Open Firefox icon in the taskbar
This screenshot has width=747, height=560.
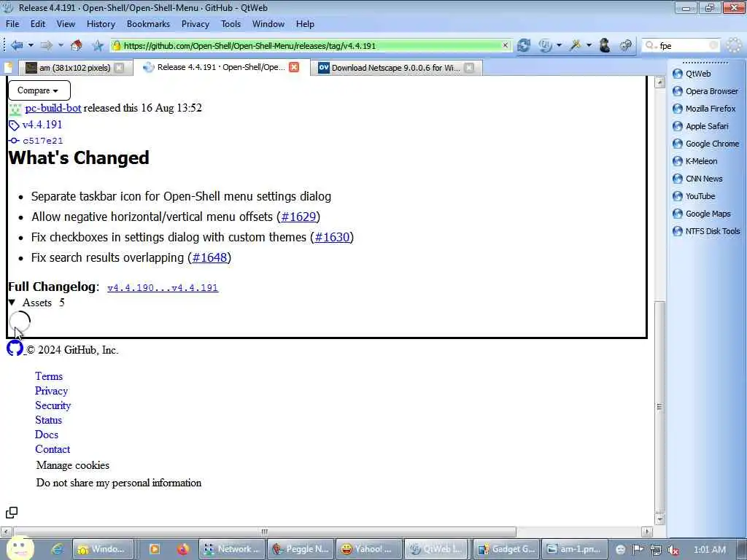[183, 549]
